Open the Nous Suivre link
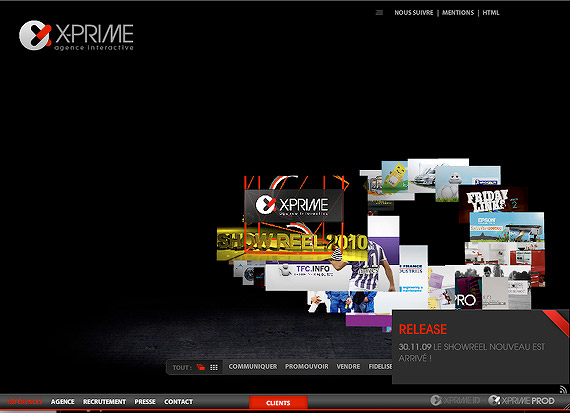The width and height of the screenshot is (570, 413). pyautogui.click(x=414, y=13)
